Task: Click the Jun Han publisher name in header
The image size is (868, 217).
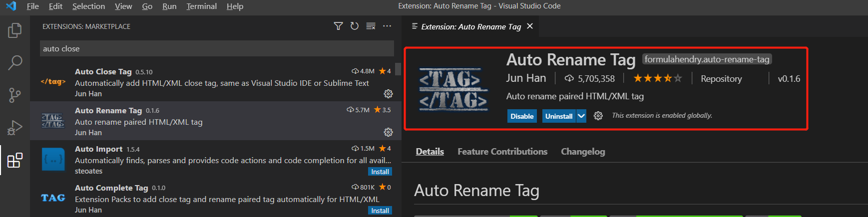Action: 526,78
